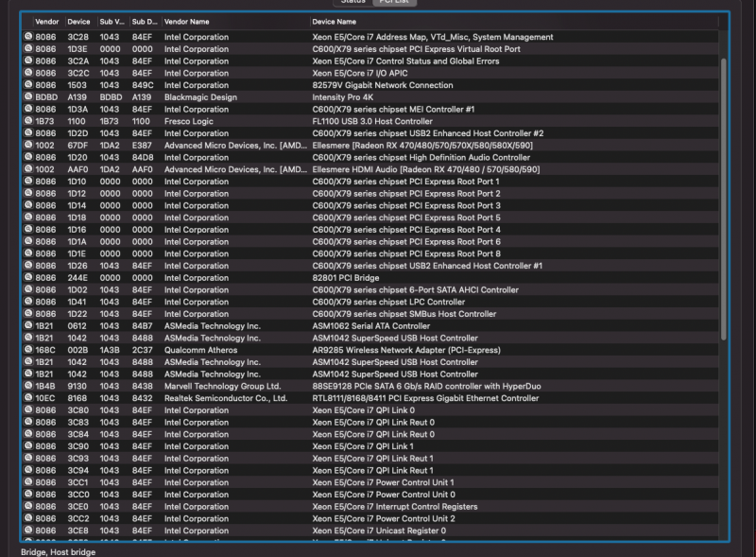Select the PCI Express Root Port 4 row text
The image size is (756, 557).
(406, 230)
